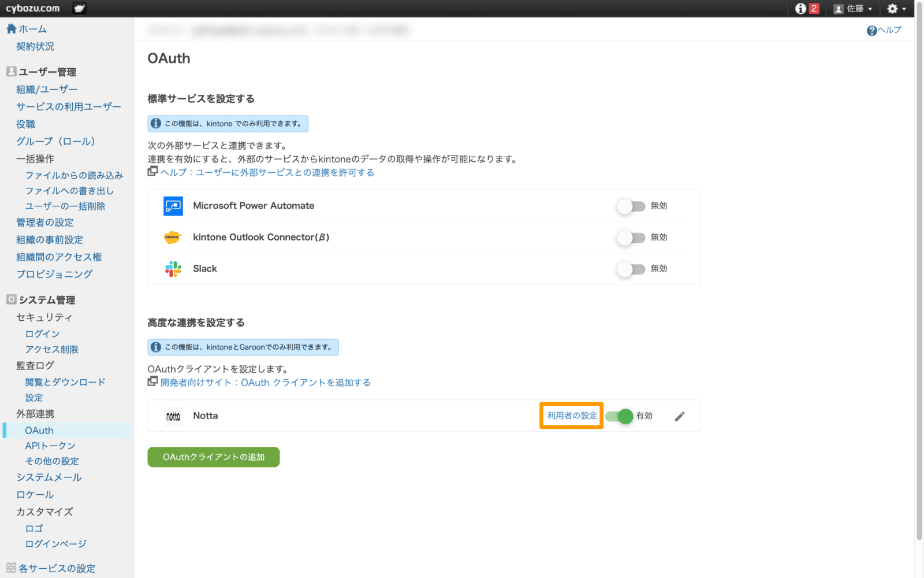Image resolution: width=924 pixels, height=578 pixels.
Task: Open 組織/ユーザー in the sidebar
Action: point(47,89)
